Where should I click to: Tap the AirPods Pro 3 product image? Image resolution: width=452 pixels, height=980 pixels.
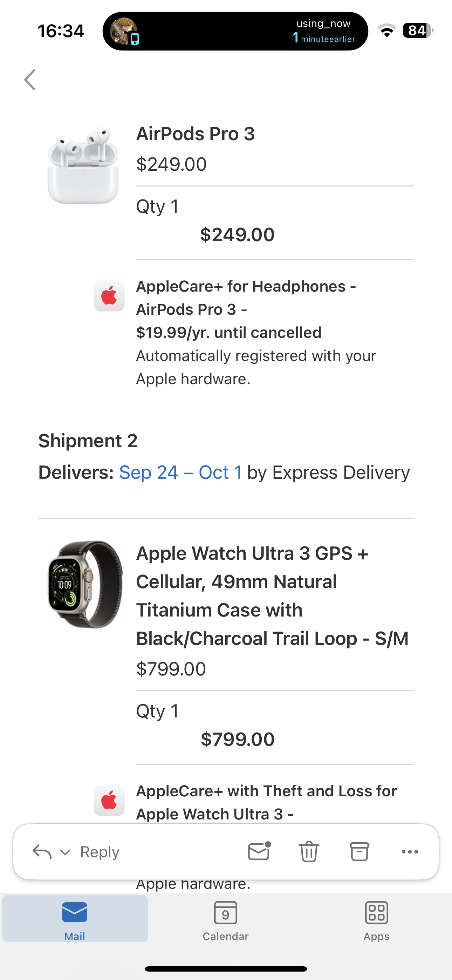(83, 165)
